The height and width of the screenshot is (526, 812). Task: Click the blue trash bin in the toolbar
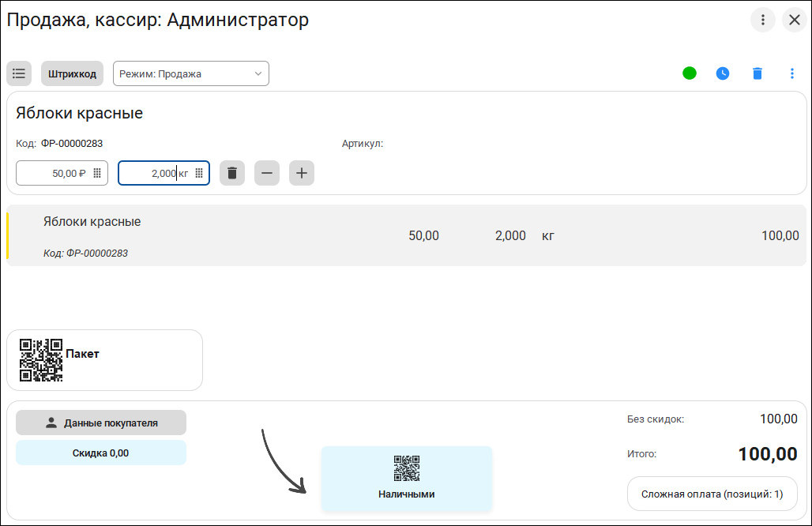pos(757,73)
